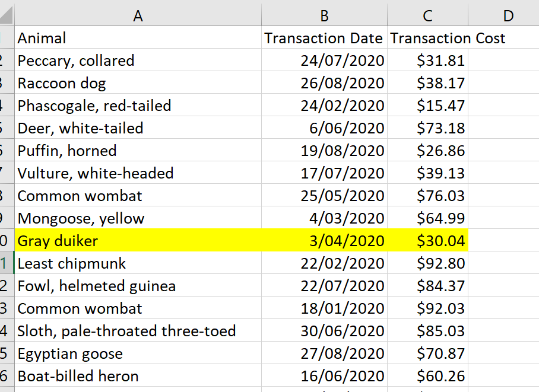Screen dimensions: 539x392
Task: Click the $30.04 highlighted cost cell
Action: pyautogui.click(x=427, y=241)
